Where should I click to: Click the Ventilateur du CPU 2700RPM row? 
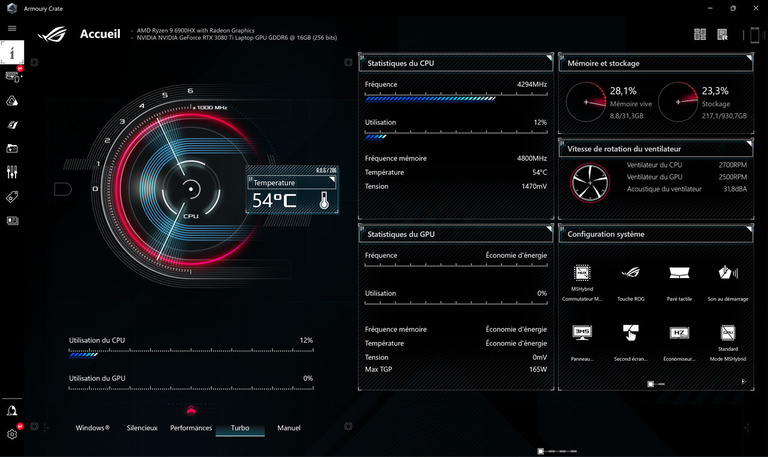coord(687,165)
